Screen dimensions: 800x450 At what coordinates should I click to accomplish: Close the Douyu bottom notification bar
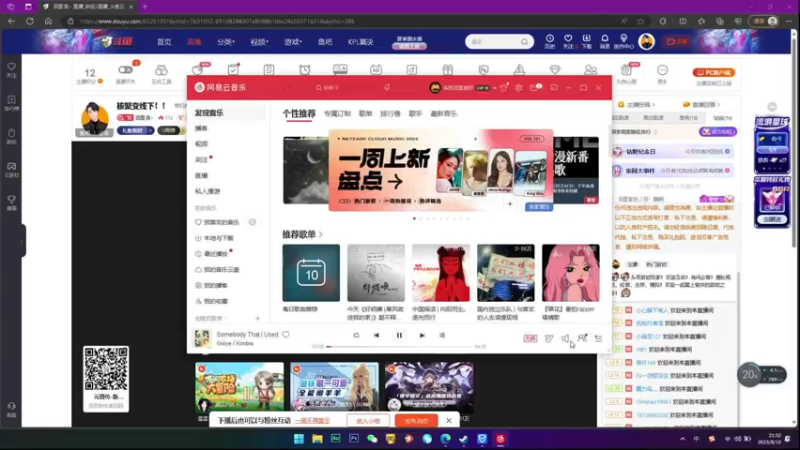[448, 420]
